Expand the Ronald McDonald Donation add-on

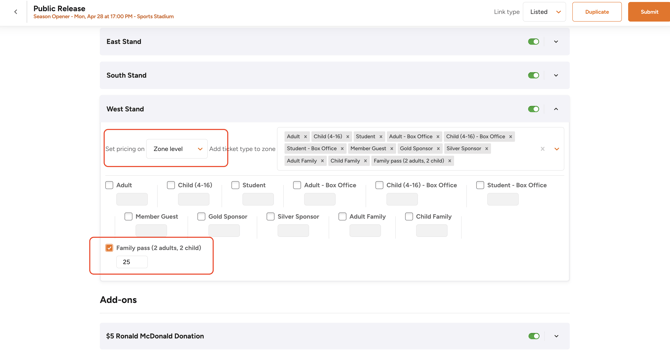click(x=556, y=336)
